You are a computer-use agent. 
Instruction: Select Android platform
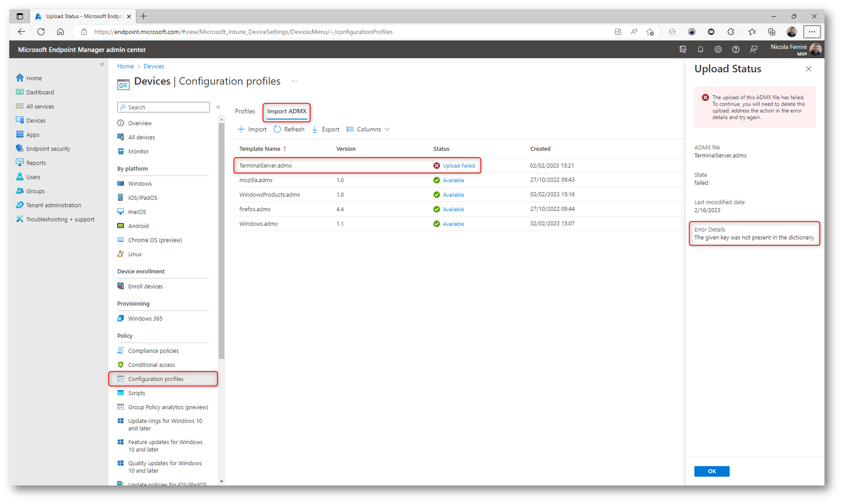[x=138, y=226]
